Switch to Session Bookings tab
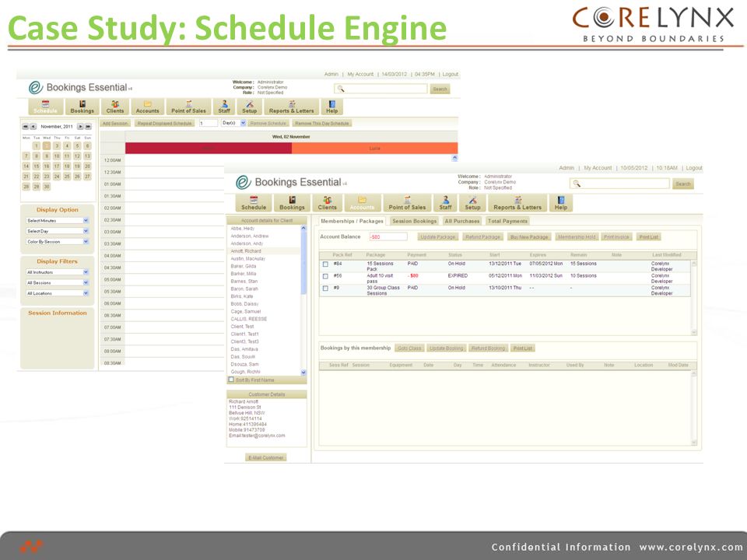747x560 pixels. [x=415, y=221]
